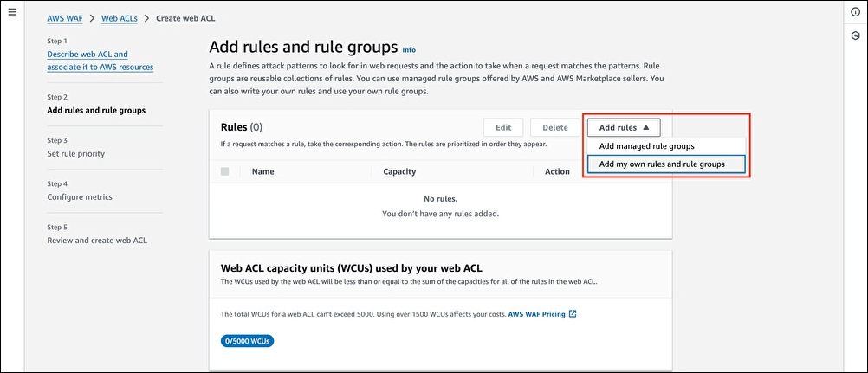
Task: Choose Add my own rules and rule groups
Action: [x=666, y=164]
